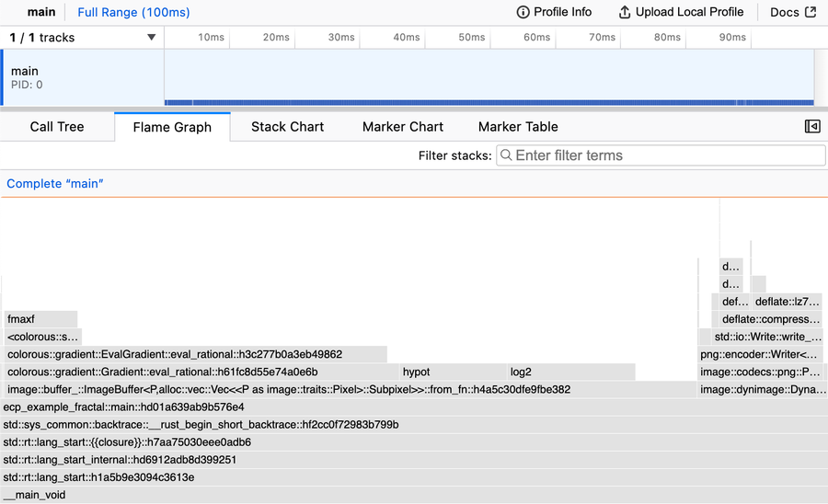This screenshot has height=504, width=828.
Task: Expand the tracks dropdown arrow
Action: coord(152,38)
